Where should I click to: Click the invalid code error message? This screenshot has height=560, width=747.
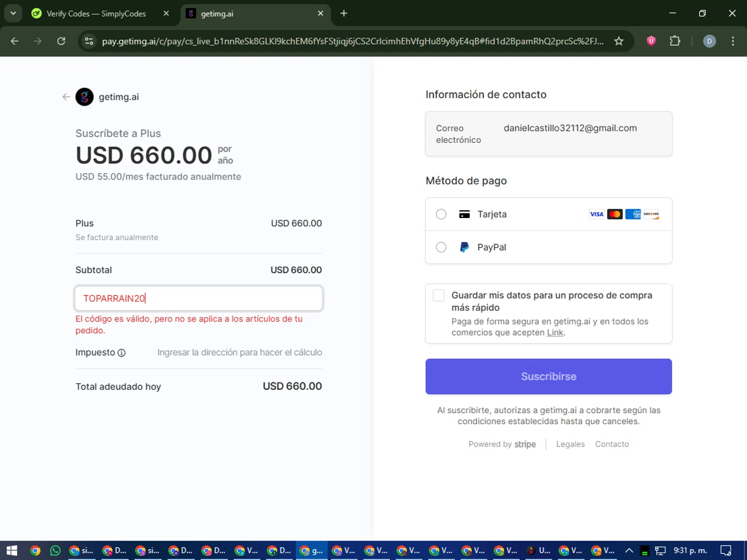pyautogui.click(x=189, y=325)
